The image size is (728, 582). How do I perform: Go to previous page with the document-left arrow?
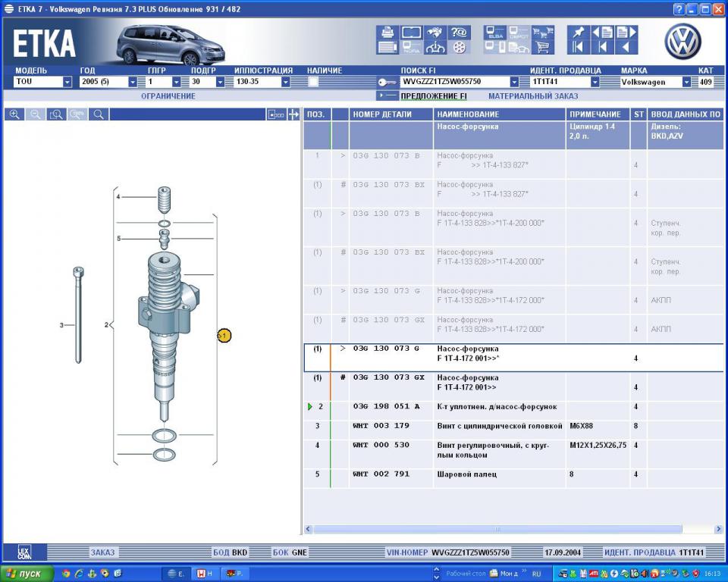(x=602, y=32)
